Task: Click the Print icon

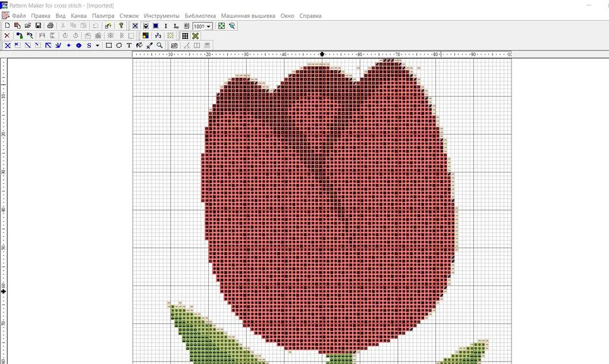Action: [51, 26]
